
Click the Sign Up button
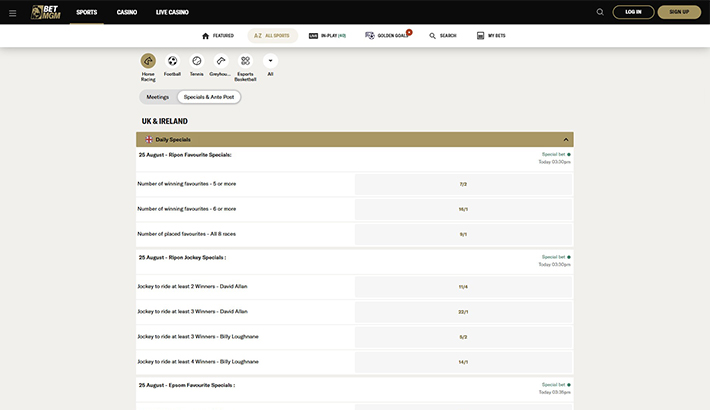(679, 12)
